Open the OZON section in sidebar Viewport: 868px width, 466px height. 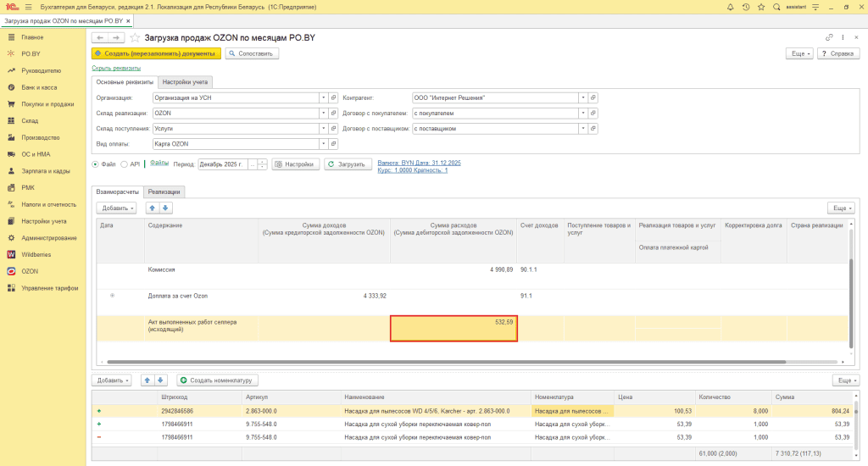[30, 271]
